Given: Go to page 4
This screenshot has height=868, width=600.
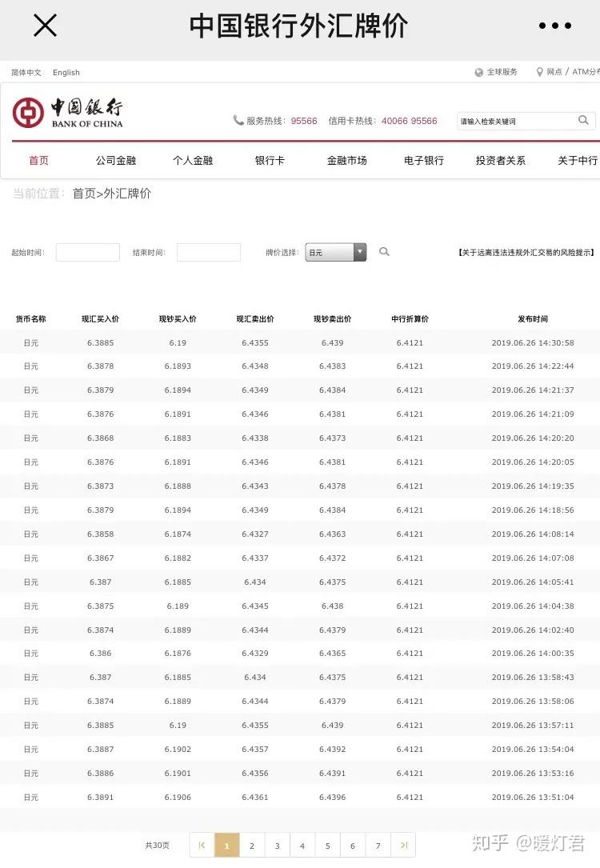Looking at the screenshot, I should (302, 846).
